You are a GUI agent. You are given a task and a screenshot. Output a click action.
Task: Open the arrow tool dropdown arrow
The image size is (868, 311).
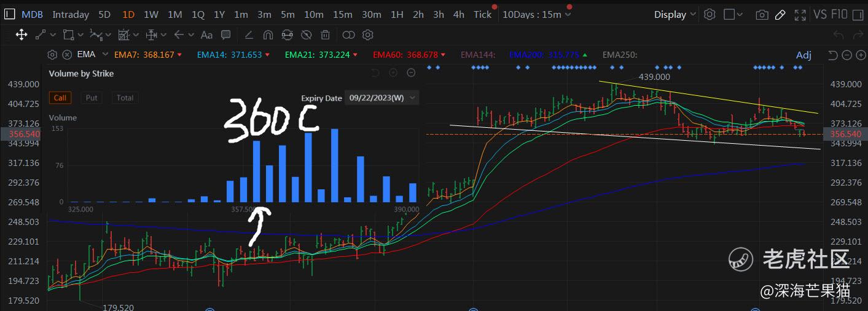point(192,35)
